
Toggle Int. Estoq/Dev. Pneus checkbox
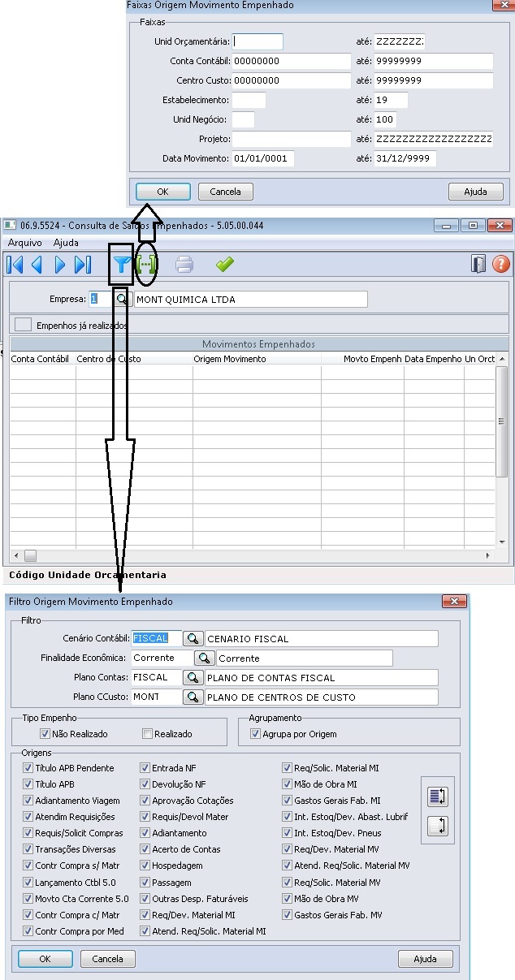tap(288, 833)
